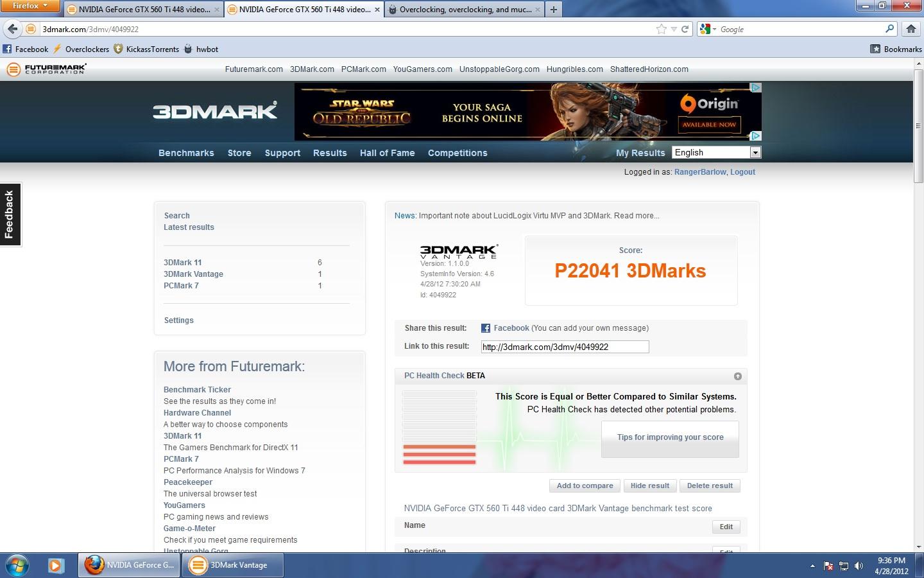Open the YouGamers.com top link
Screen dimensions: 924x578
(x=422, y=69)
